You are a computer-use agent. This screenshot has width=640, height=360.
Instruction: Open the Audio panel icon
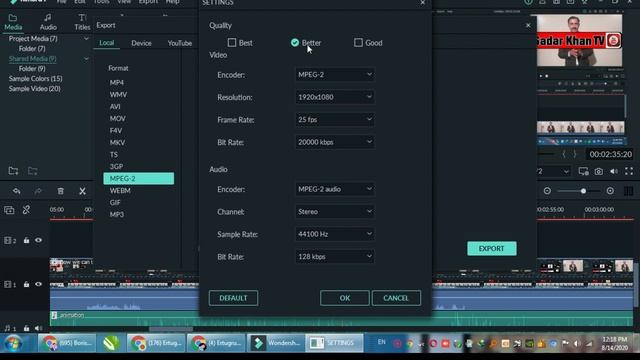tap(48, 22)
